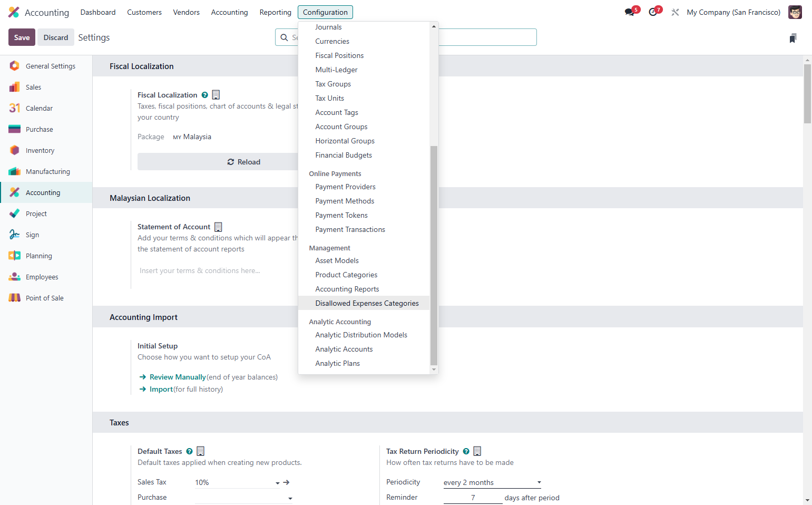Open the user avatar menu

795,12
